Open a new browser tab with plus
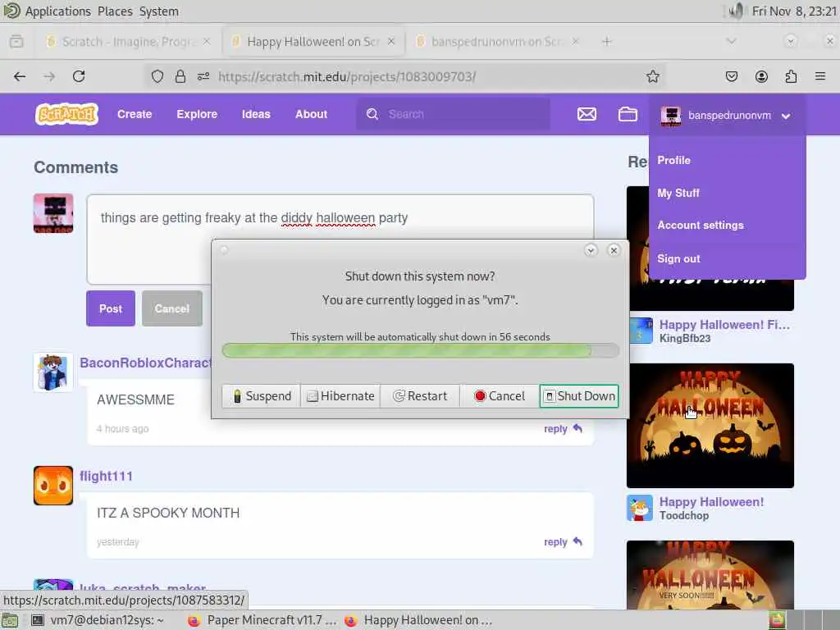840x630 pixels. [x=606, y=41]
